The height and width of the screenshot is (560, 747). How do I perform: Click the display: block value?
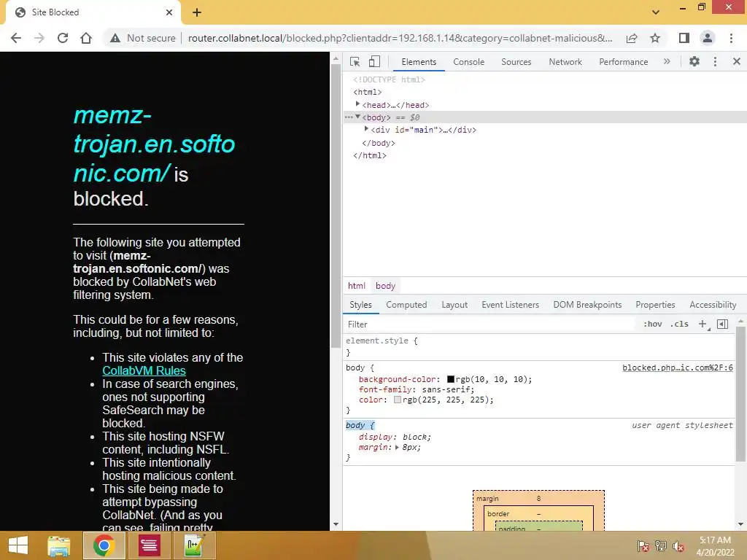415,437
